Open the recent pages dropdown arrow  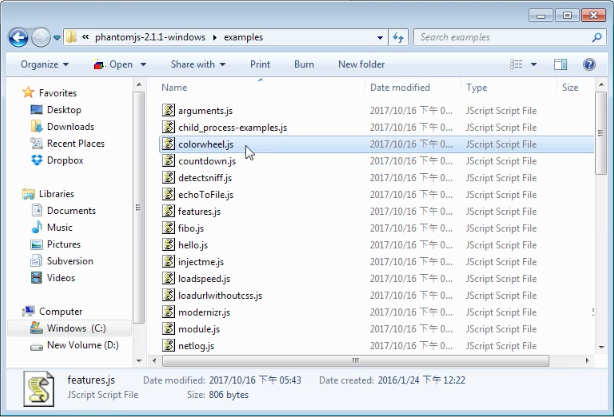[57, 38]
